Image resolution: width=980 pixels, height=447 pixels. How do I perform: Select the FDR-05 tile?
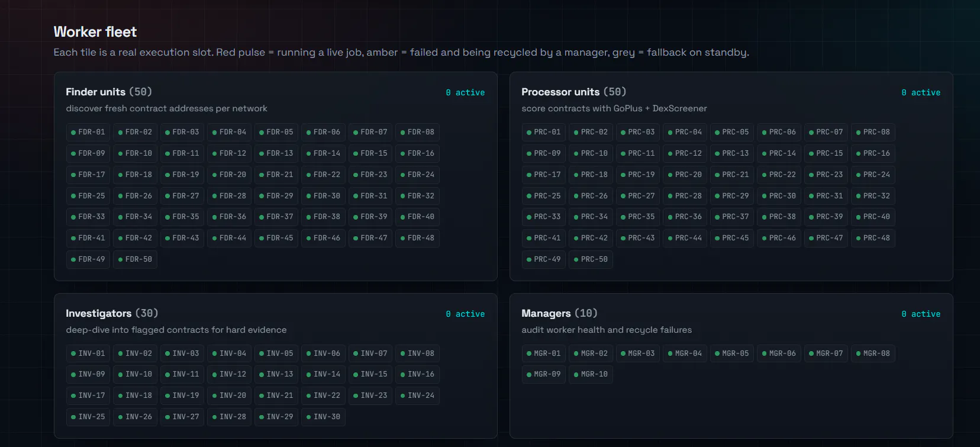(x=276, y=132)
